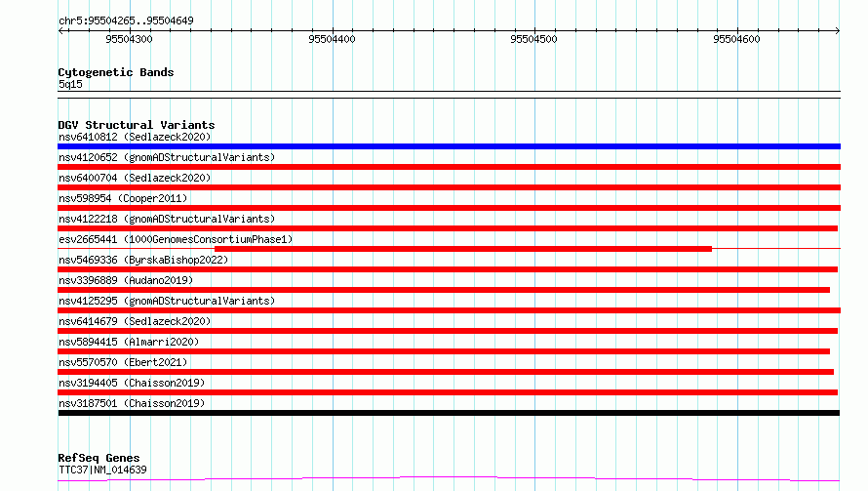Click ruler position label 95504300
Viewport: 868px width, 491px height.
(129, 39)
